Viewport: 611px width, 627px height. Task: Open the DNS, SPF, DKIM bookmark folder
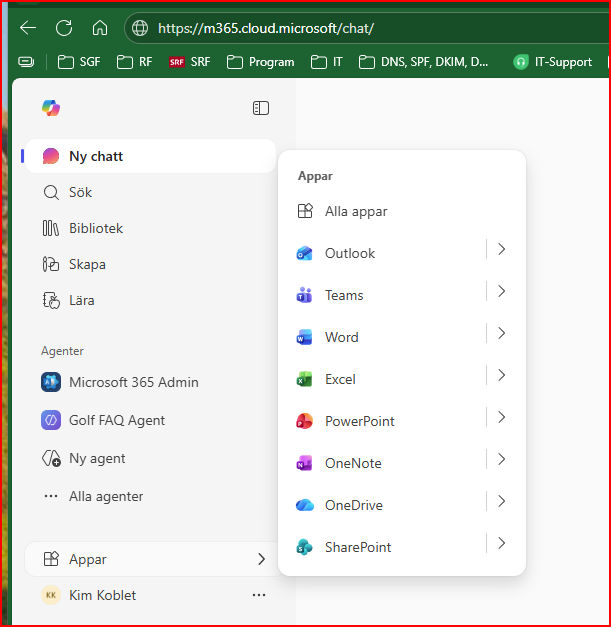point(423,62)
